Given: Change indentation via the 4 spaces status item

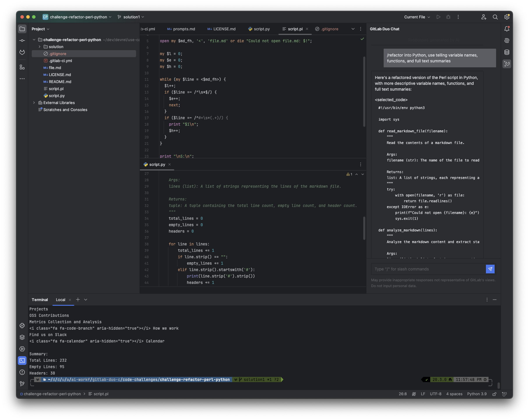Looking at the screenshot, I should point(454,394).
